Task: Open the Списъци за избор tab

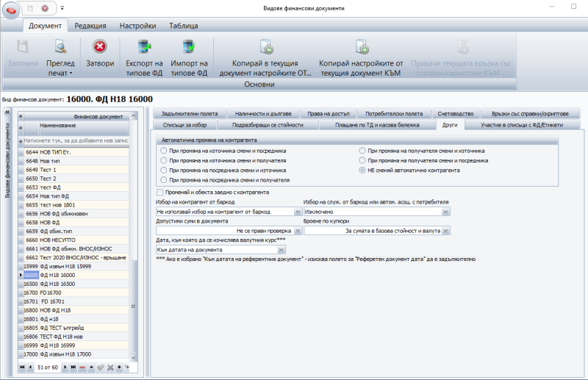Action: coord(185,125)
